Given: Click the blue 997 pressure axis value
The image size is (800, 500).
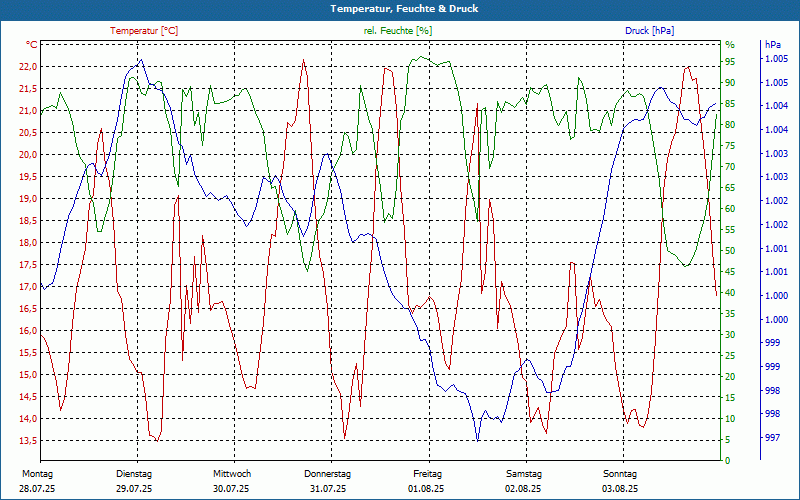Looking at the screenshot, I should 772,437.
